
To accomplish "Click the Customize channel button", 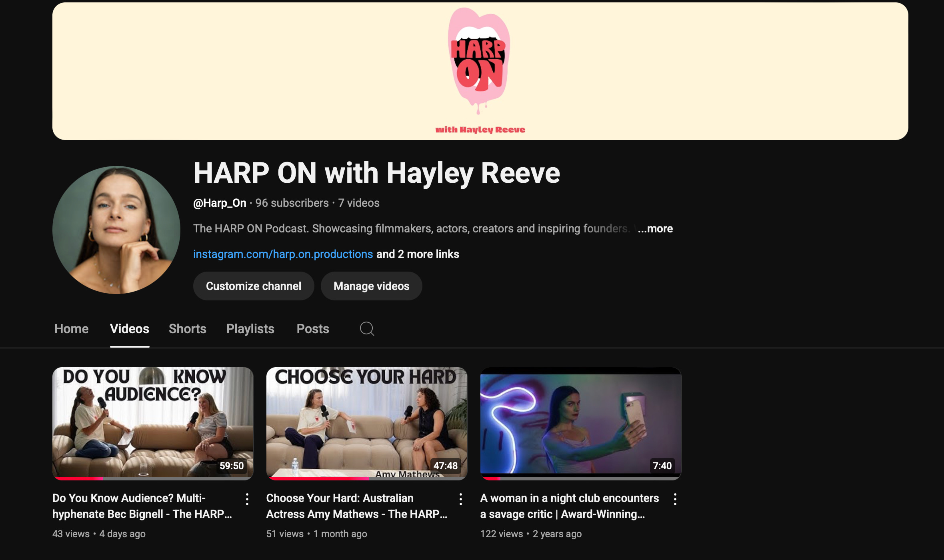I will pos(254,286).
